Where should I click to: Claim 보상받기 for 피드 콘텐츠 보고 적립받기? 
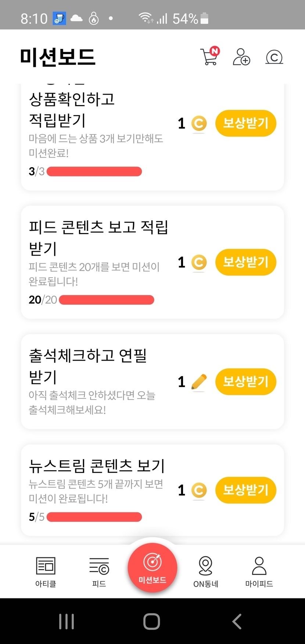pos(245,262)
